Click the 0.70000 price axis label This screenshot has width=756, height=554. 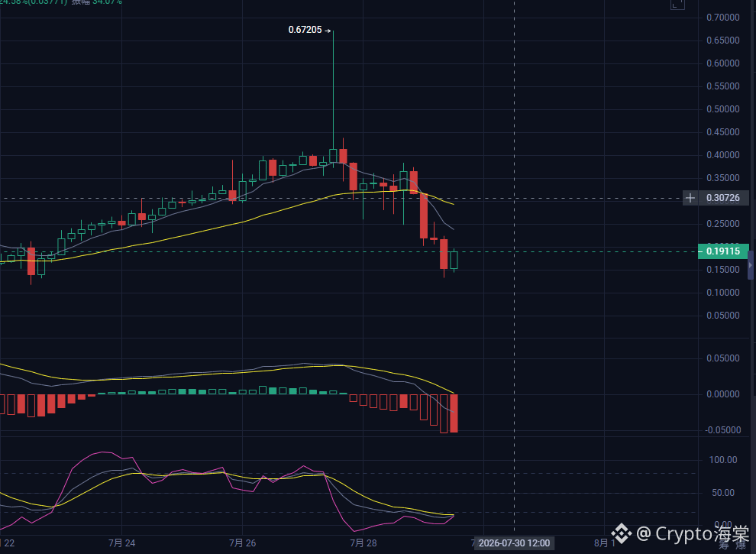click(x=722, y=18)
